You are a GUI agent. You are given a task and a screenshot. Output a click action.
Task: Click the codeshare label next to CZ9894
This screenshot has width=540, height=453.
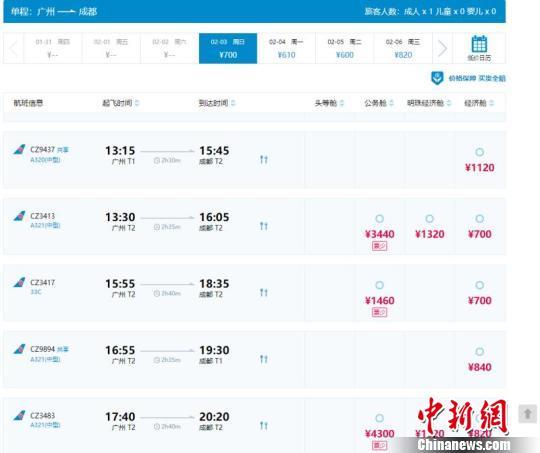pos(63,349)
